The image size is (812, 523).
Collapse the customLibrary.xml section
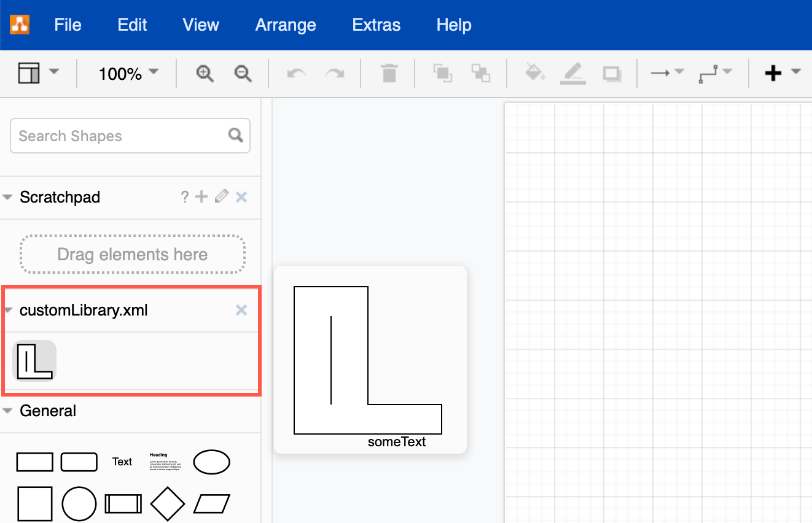[7, 310]
